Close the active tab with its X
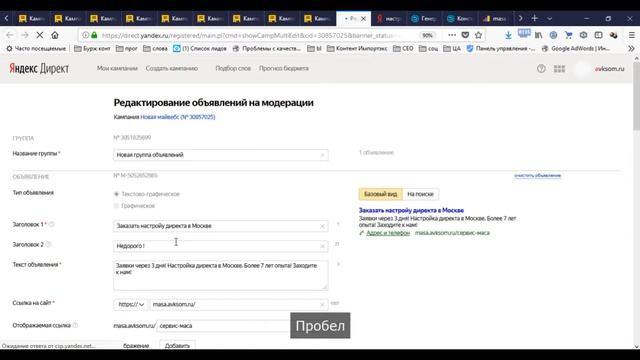Screen dimensions: 640x360 [x=363, y=18]
